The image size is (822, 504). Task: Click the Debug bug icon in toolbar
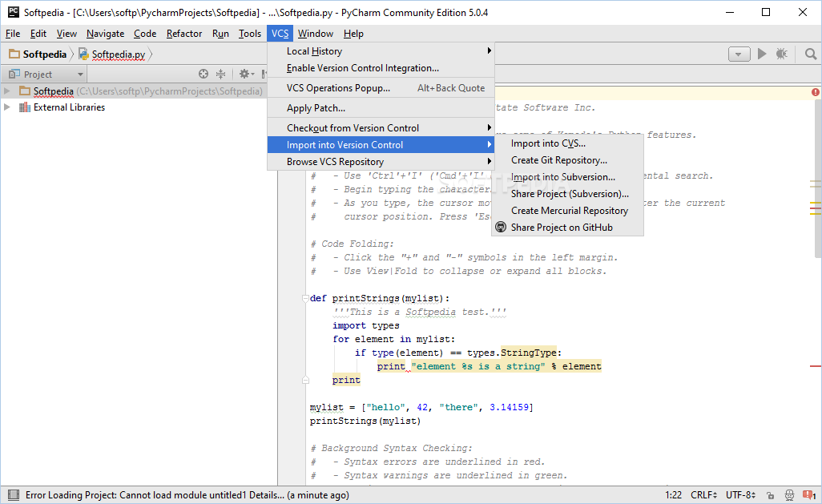pos(782,54)
